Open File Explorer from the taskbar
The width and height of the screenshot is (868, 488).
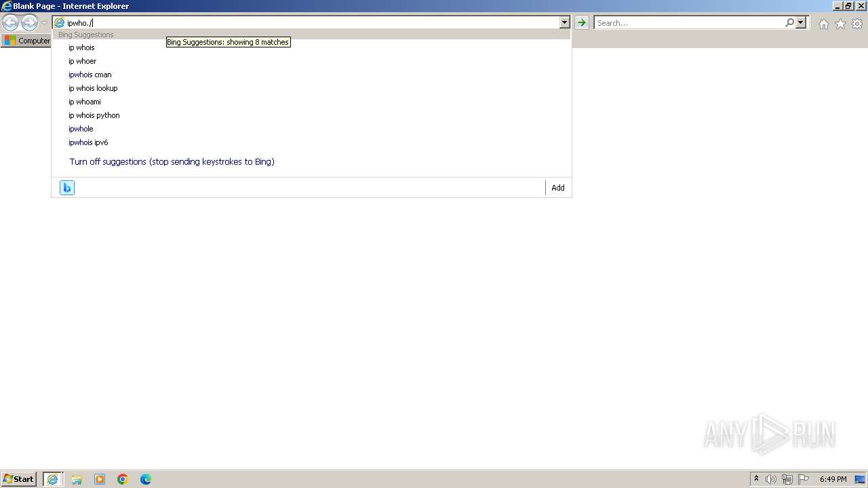77,479
